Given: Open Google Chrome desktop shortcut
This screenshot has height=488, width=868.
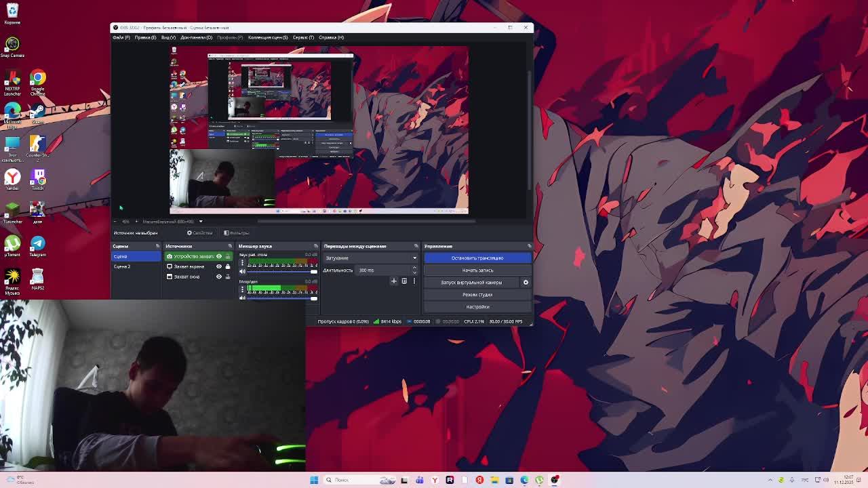Looking at the screenshot, I should tap(37, 83).
